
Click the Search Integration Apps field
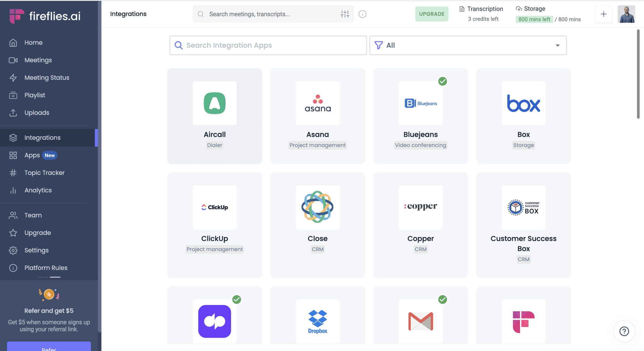tap(268, 45)
